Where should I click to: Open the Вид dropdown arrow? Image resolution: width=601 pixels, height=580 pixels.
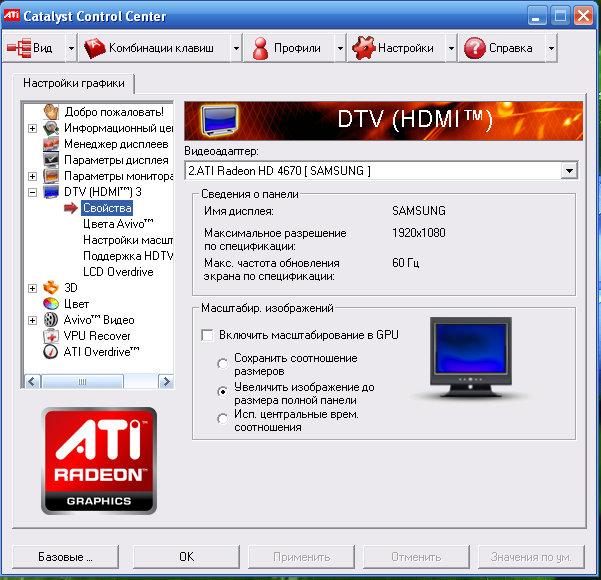pyautogui.click(x=71, y=48)
